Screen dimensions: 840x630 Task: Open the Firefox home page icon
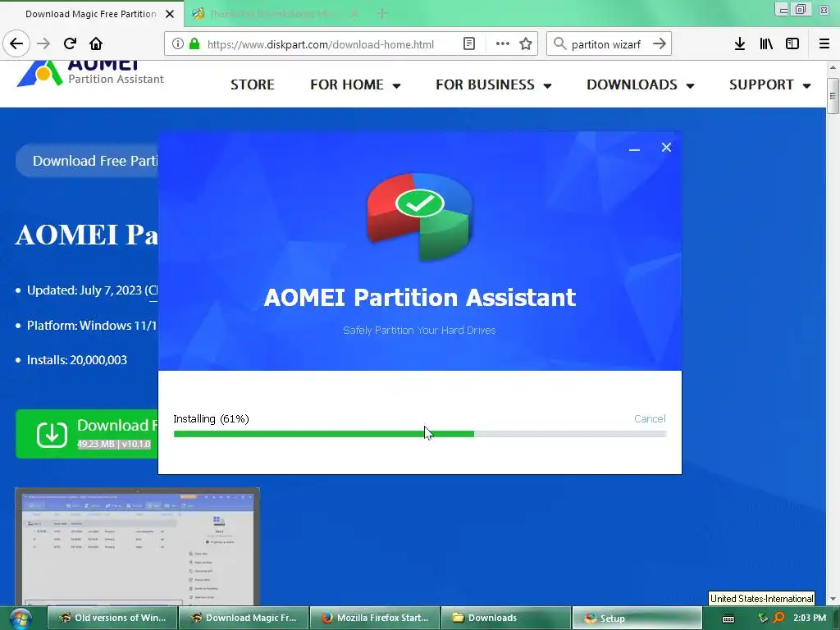click(x=96, y=43)
